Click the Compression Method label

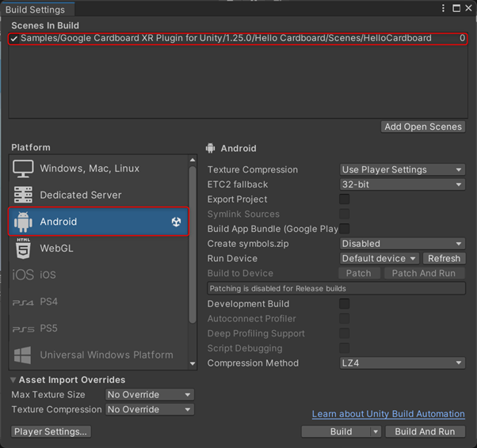pyautogui.click(x=253, y=363)
